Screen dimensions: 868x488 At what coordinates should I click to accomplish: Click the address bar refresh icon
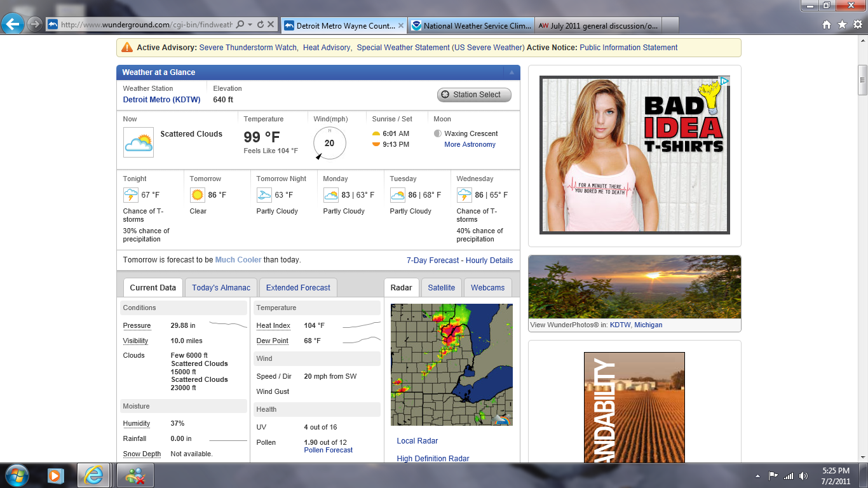[261, 25]
